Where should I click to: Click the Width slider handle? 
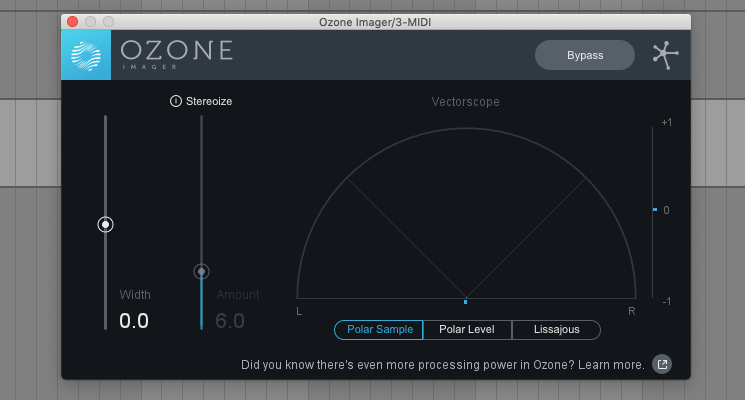click(105, 224)
